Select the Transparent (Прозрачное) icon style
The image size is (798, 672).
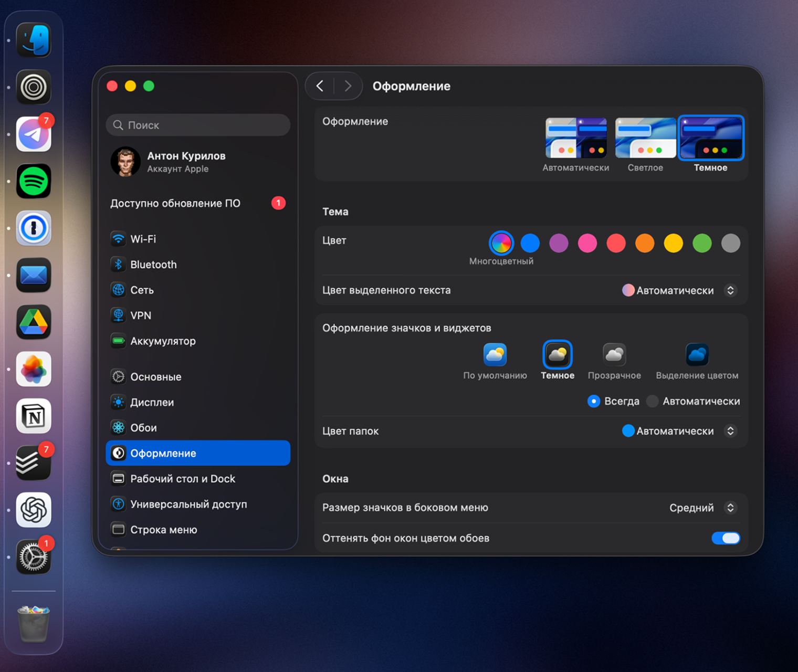614,355
